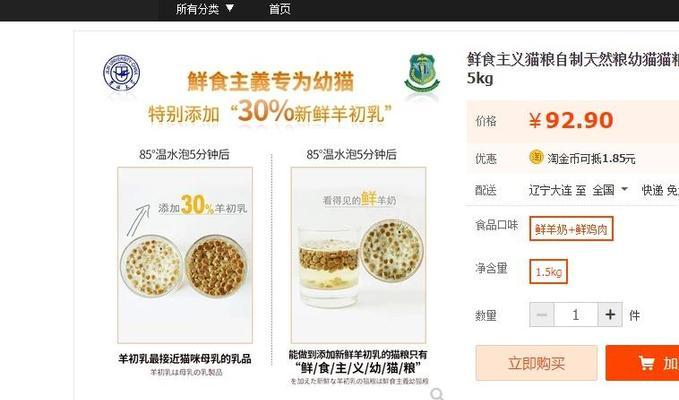Increase quantity with the plus button
This screenshot has width=679, height=400.
[x=610, y=314]
